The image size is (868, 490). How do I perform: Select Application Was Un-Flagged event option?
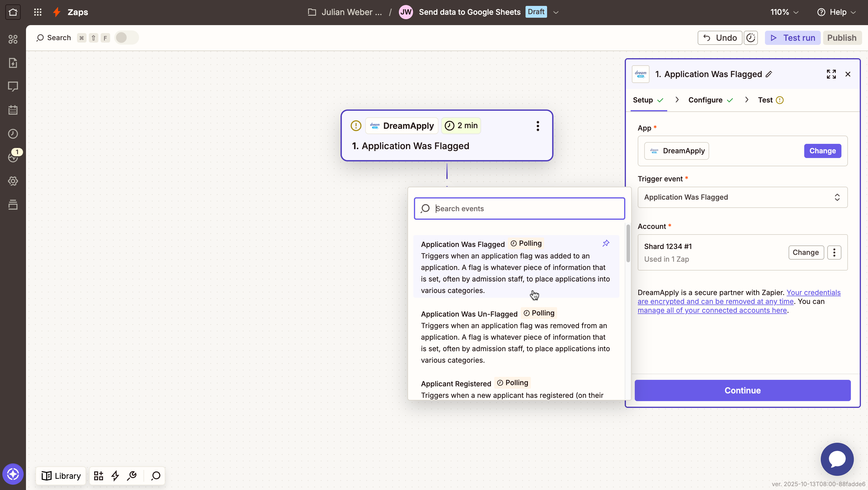(x=516, y=336)
